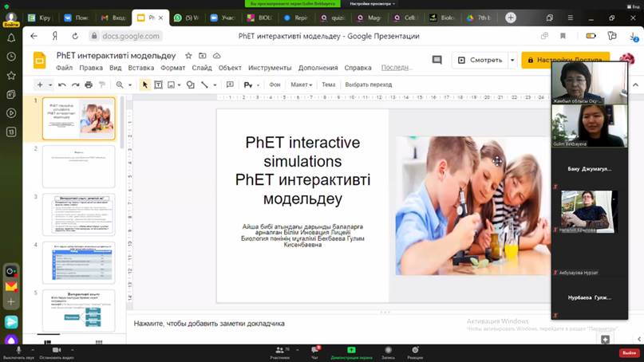Open Zoom chat

tap(315, 352)
